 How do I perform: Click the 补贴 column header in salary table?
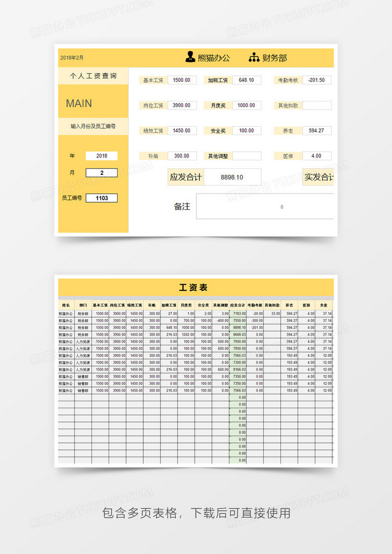tap(152, 305)
